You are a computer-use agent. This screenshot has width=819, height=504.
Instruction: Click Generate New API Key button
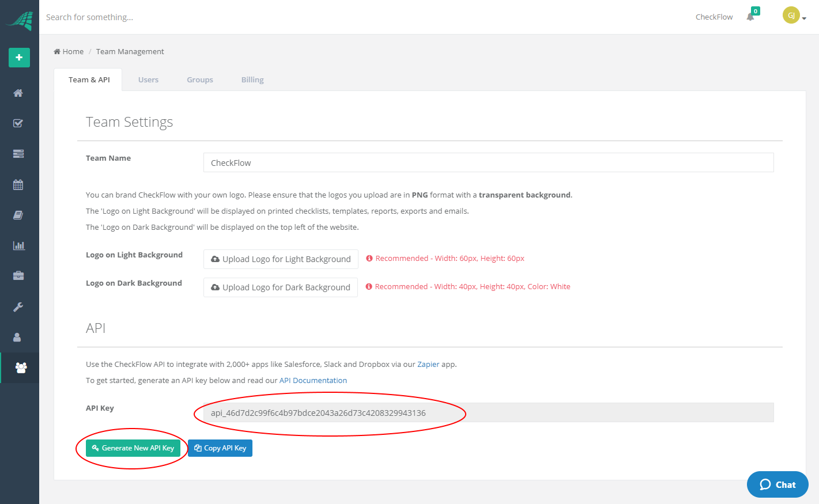click(133, 448)
